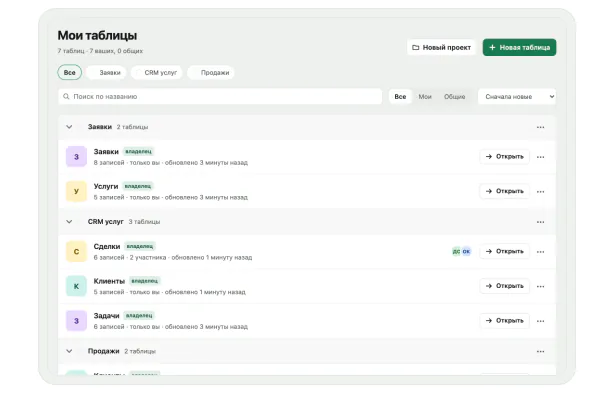Click the 6 записей · 2 участника text
The height and width of the screenshot is (398, 612).
tap(130, 258)
